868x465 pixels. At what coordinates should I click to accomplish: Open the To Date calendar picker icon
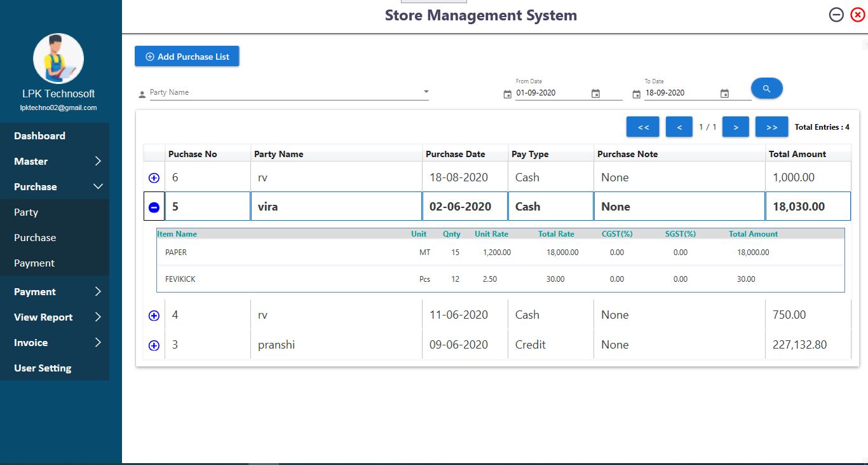pos(724,94)
